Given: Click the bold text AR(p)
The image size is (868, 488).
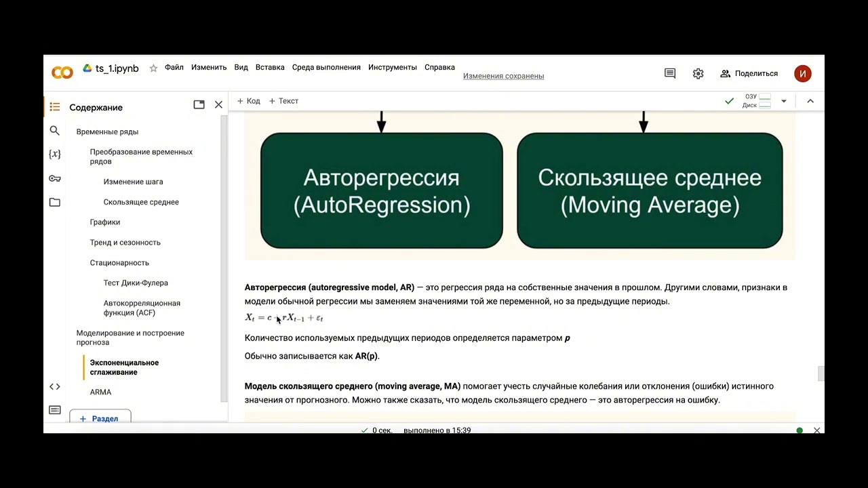Looking at the screenshot, I should coord(367,356).
